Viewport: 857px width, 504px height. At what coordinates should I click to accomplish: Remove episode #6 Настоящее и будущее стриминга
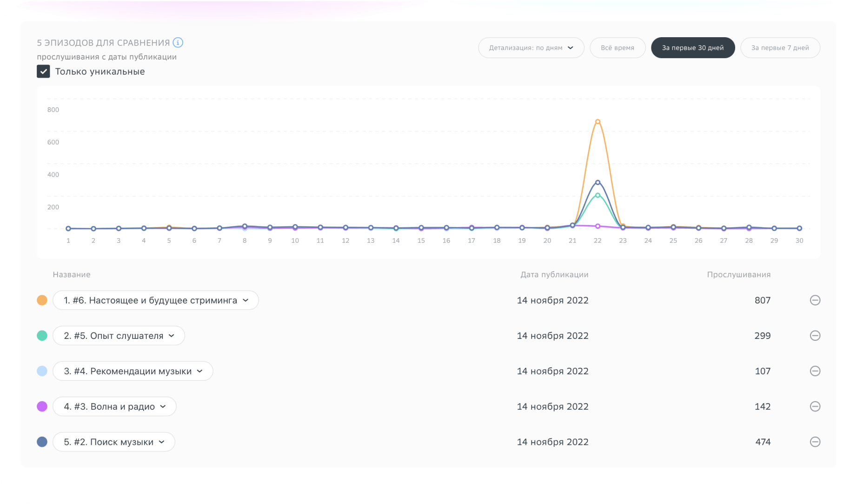click(815, 300)
